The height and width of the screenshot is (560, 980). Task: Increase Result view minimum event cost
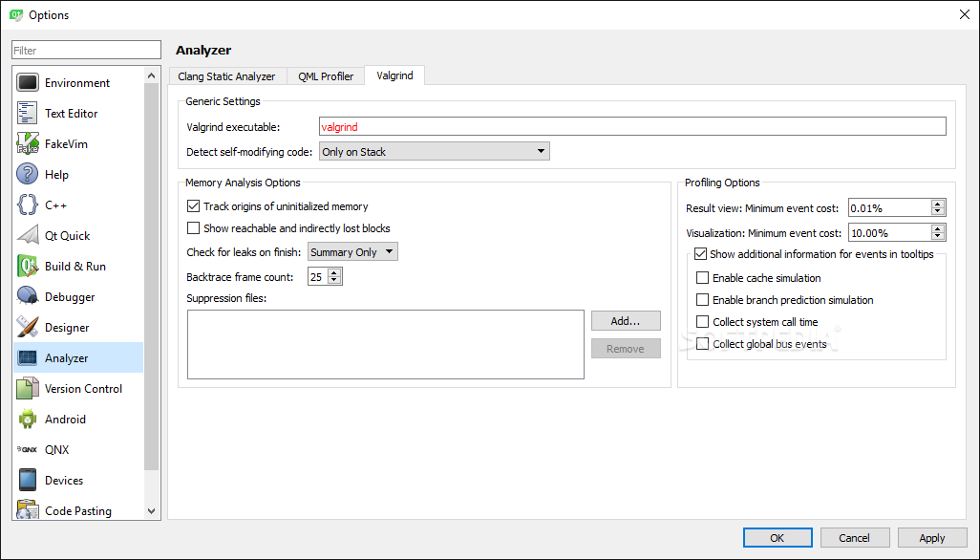click(x=938, y=204)
